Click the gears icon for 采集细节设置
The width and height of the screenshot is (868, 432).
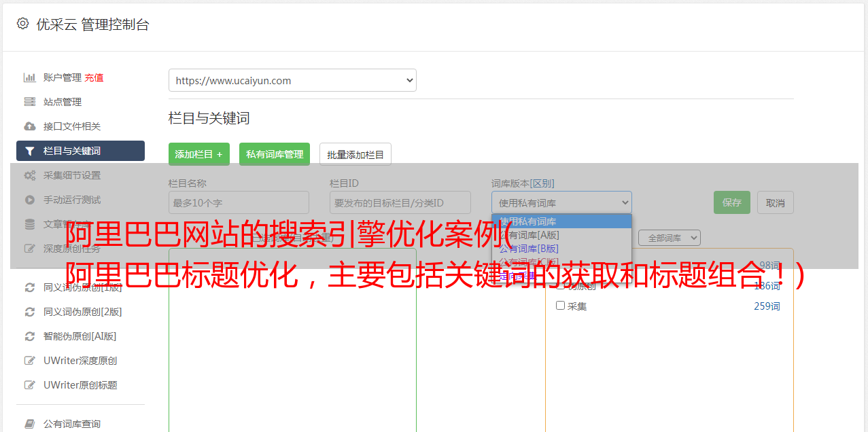(x=30, y=175)
